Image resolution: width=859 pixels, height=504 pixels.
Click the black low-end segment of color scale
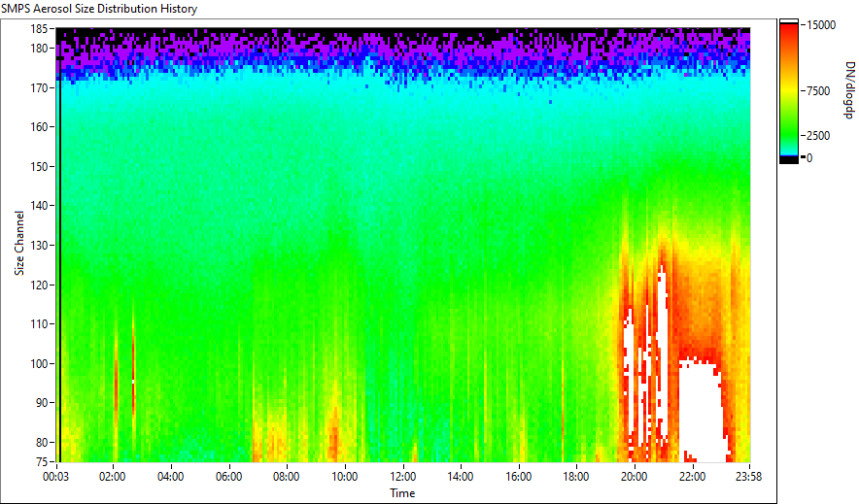click(x=789, y=160)
